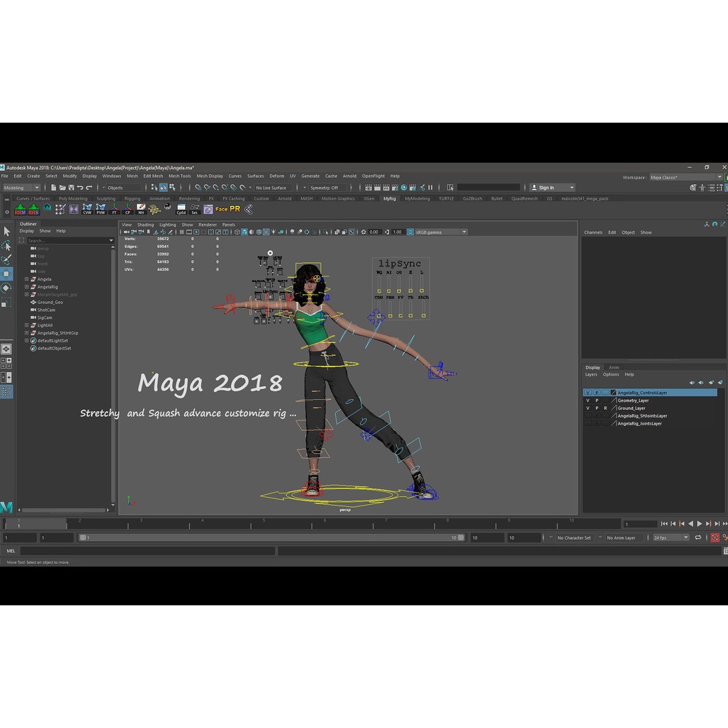Expand the LightAll node in Outliner
728x728 pixels.
[x=26, y=326]
